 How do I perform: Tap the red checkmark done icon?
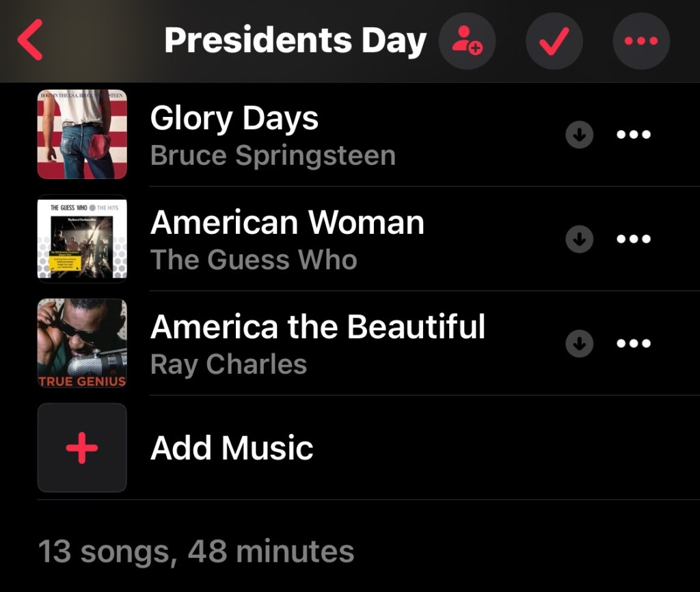[x=554, y=41]
